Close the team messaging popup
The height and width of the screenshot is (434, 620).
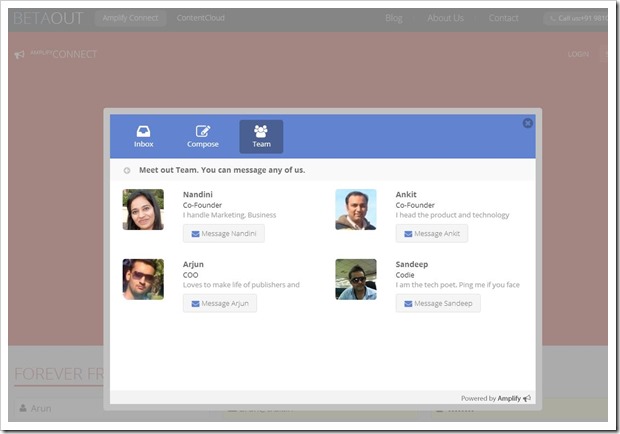tap(528, 123)
